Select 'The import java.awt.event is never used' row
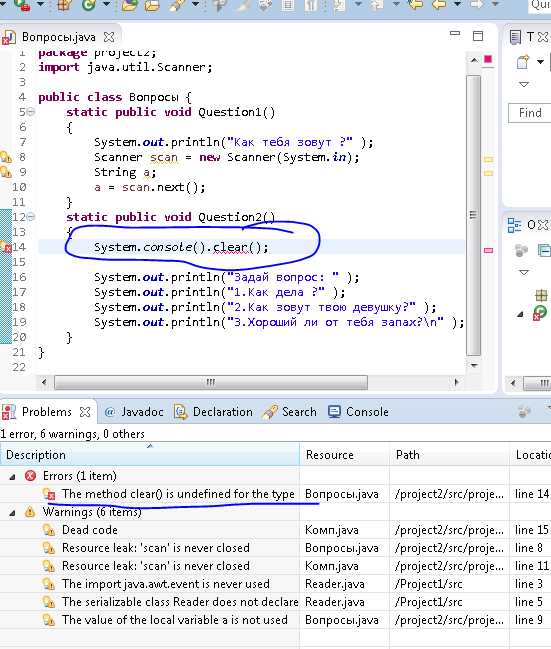 (275, 584)
